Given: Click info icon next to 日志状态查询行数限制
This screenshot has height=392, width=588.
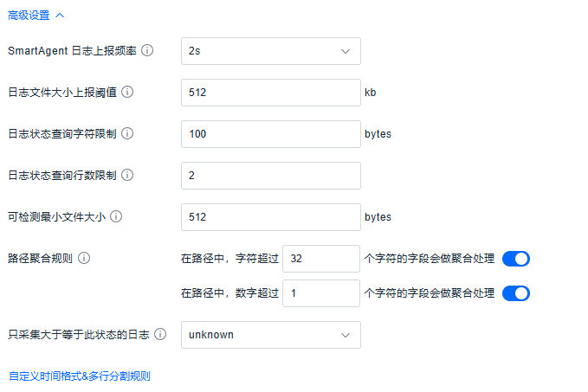Looking at the screenshot, I should [128, 176].
